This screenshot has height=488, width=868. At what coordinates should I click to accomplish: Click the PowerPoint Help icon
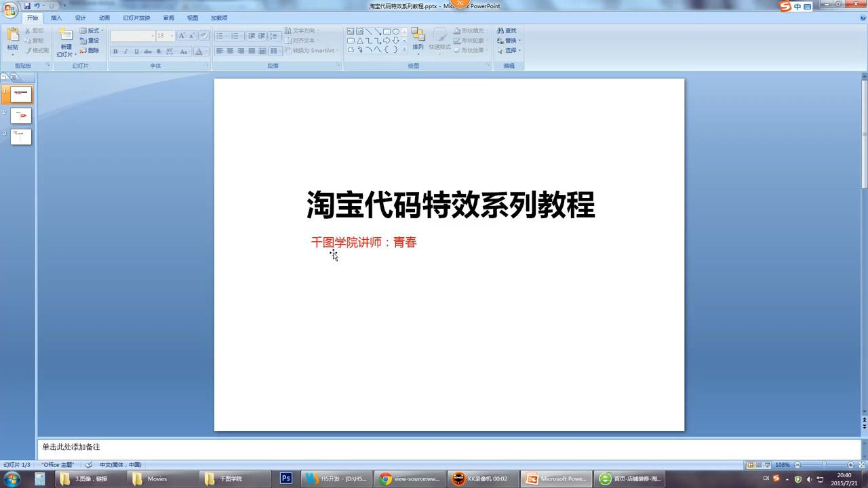click(x=861, y=18)
